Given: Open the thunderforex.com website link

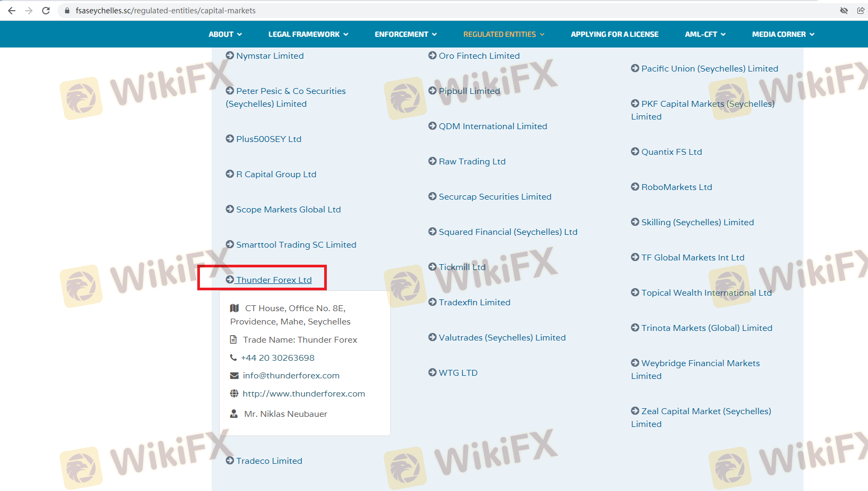Looking at the screenshot, I should click(303, 394).
